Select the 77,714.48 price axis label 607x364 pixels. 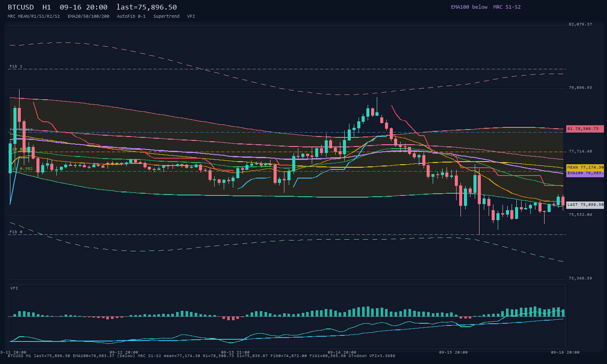(x=580, y=151)
